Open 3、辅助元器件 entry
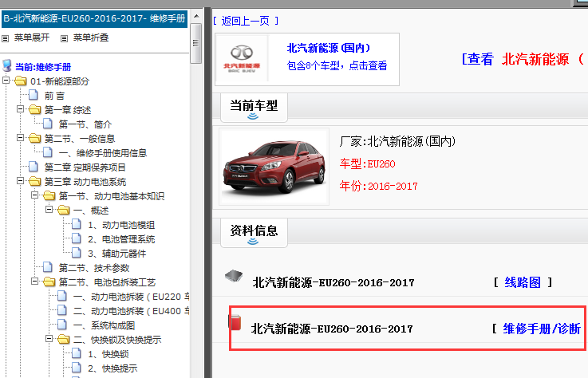Screen dimensions: 588x378 click(x=117, y=254)
